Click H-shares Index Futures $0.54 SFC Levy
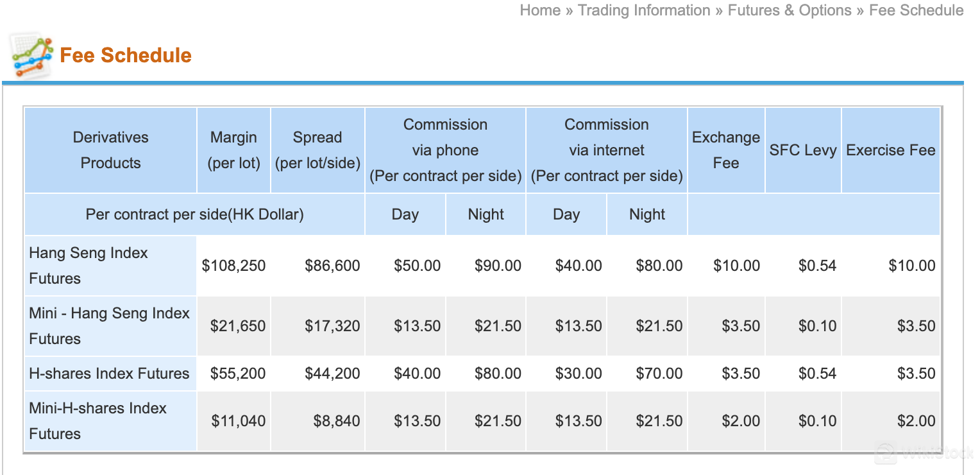Screen dimensions: 980x475 818,374
